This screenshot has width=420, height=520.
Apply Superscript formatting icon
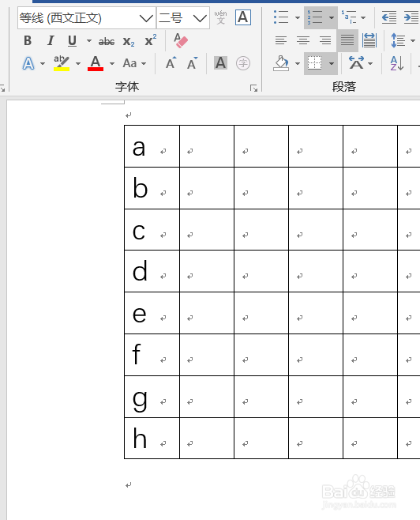click(150, 40)
